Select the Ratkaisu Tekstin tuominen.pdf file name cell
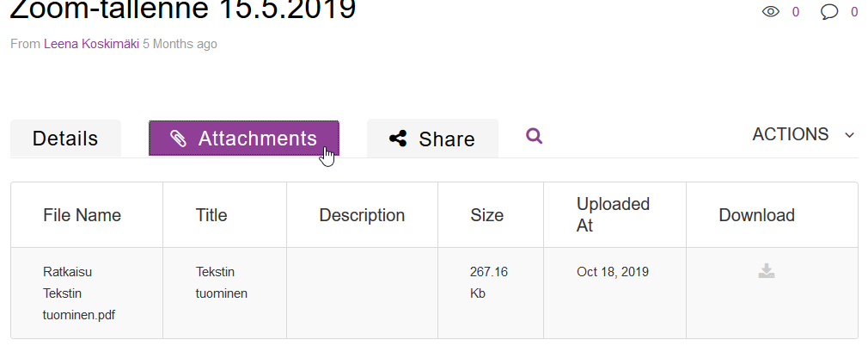The width and height of the screenshot is (868, 358). pyautogui.click(x=87, y=293)
